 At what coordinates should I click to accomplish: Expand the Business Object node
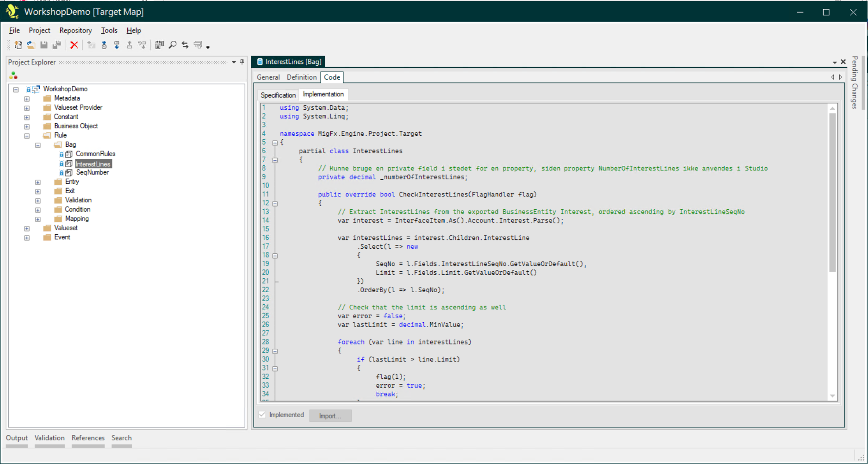pyautogui.click(x=27, y=126)
